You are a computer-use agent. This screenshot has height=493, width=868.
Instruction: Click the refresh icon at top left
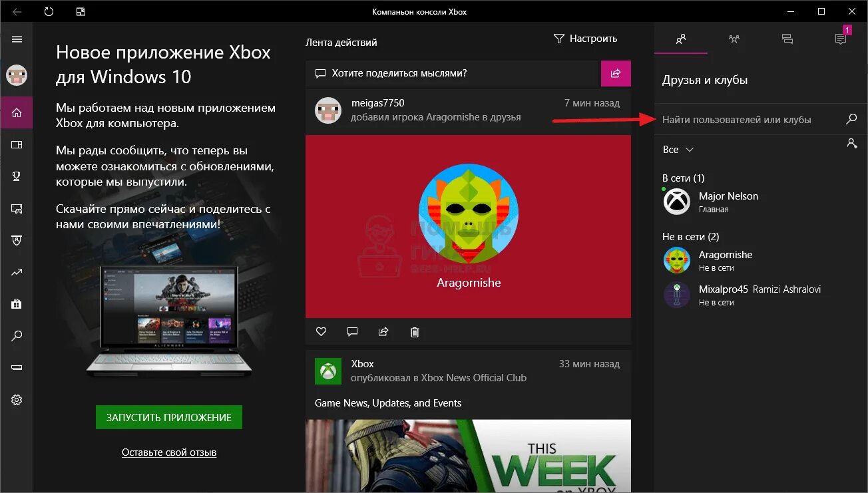click(x=47, y=11)
